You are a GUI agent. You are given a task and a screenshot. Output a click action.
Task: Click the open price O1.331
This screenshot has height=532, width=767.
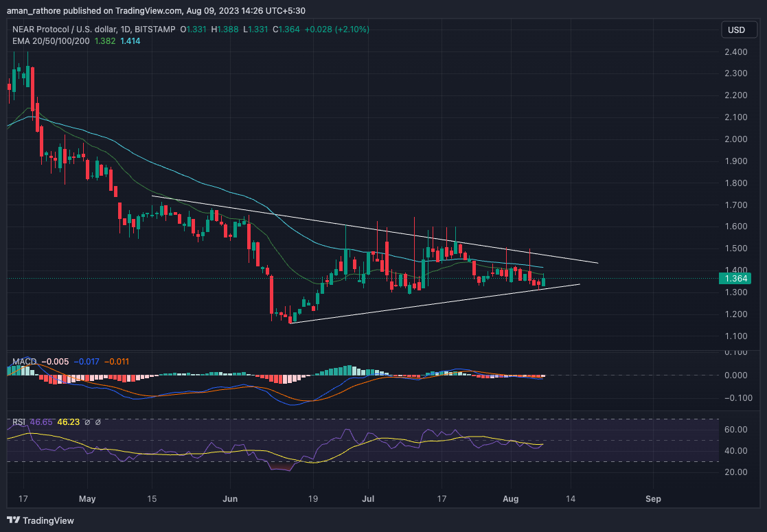point(193,30)
